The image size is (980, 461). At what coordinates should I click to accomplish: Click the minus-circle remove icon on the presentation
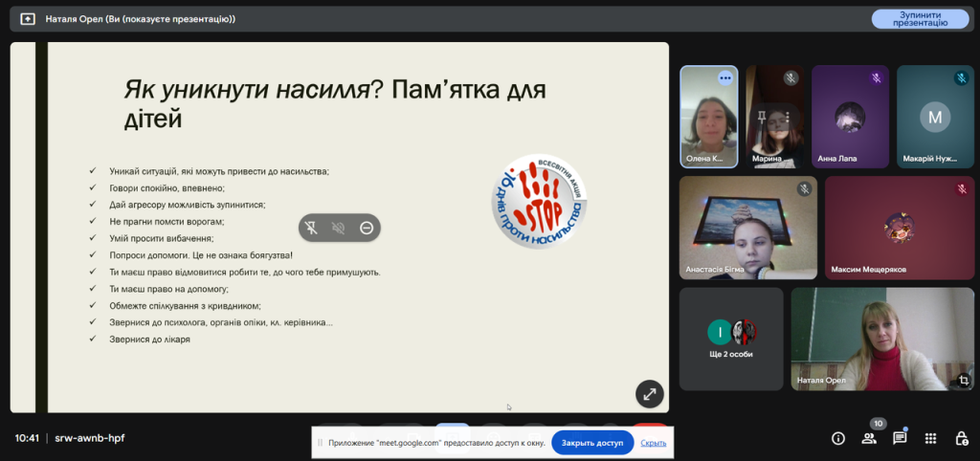point(366,228)
